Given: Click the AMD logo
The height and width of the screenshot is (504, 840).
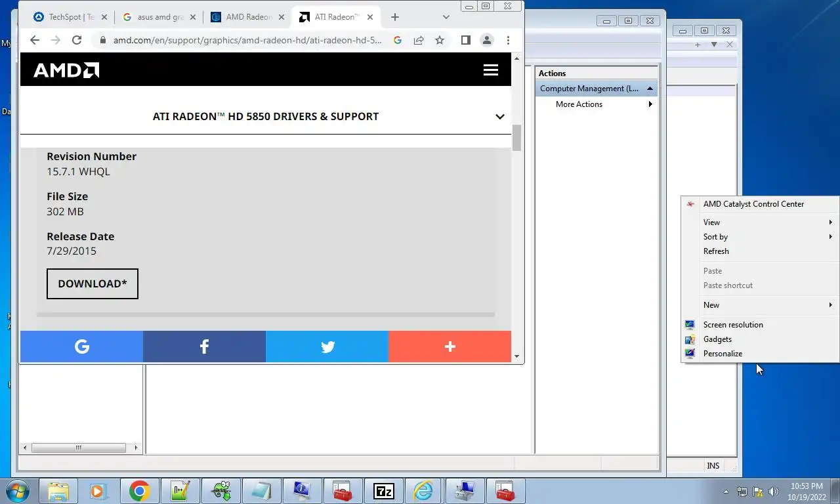Looking at the screenshot, I should (66, 70).
